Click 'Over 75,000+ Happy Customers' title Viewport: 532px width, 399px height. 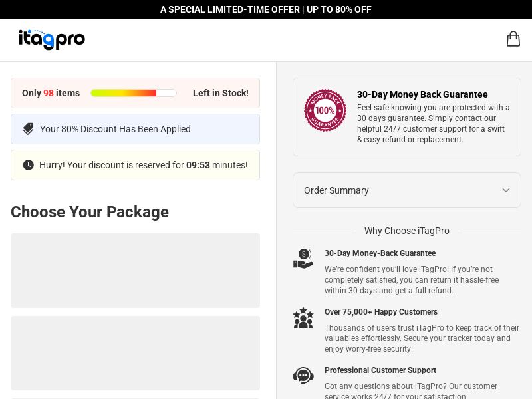tap(380, 311)
